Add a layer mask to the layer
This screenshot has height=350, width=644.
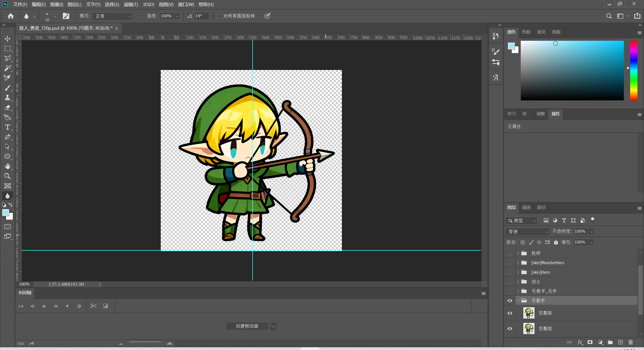click(x=590, y=342)
